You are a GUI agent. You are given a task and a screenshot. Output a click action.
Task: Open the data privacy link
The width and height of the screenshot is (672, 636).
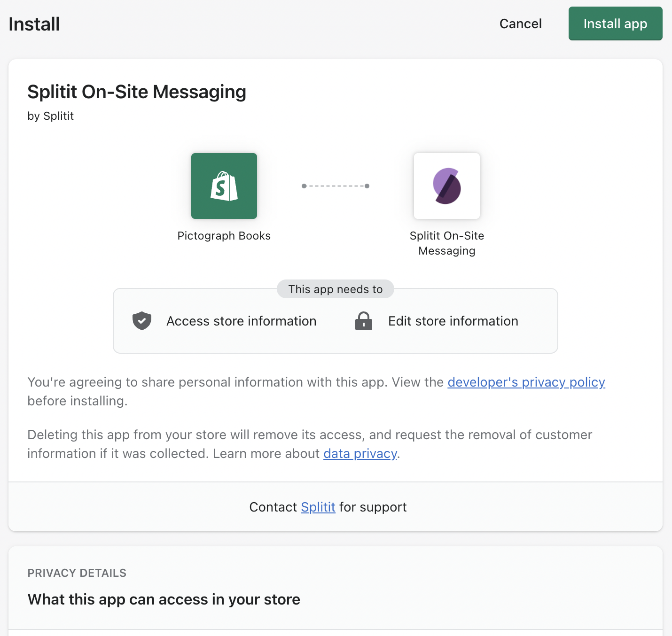(x=360, y=453)
